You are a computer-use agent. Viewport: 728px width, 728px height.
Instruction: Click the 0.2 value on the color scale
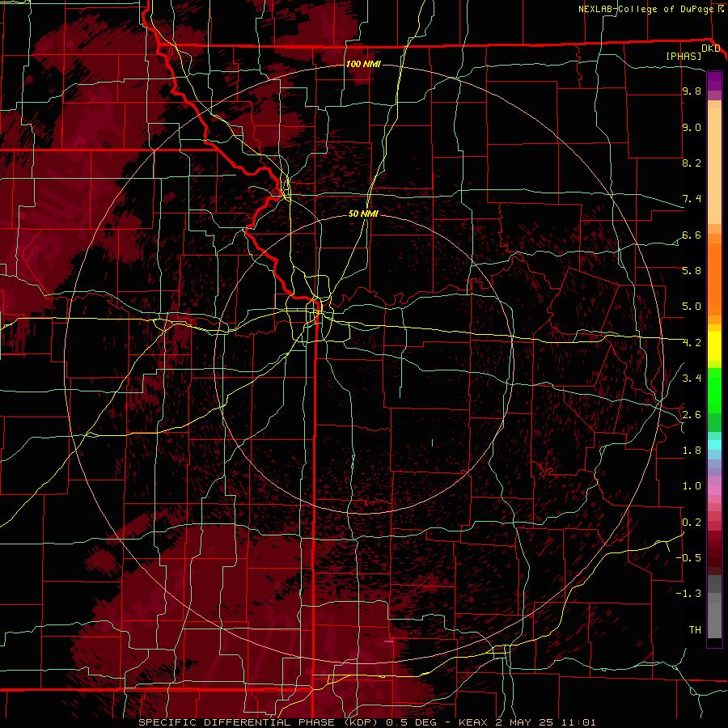692,523
